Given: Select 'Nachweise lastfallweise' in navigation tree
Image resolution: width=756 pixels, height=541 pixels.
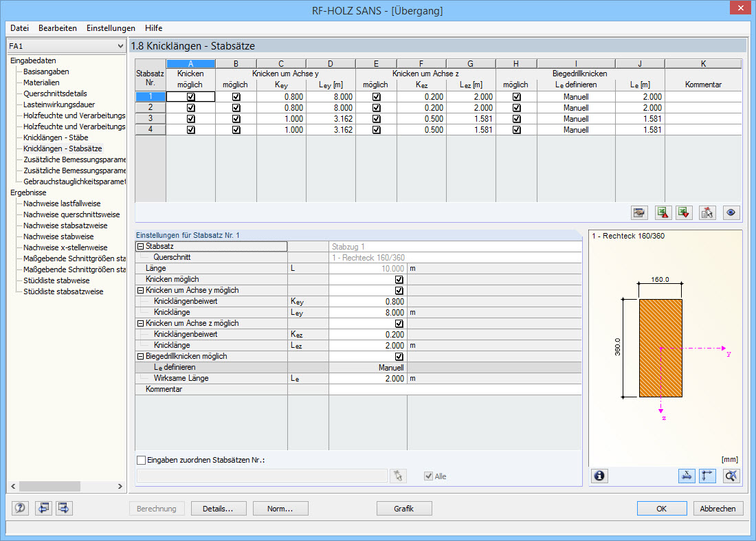Looking at the screenshot, I should (x=62, y=203).
